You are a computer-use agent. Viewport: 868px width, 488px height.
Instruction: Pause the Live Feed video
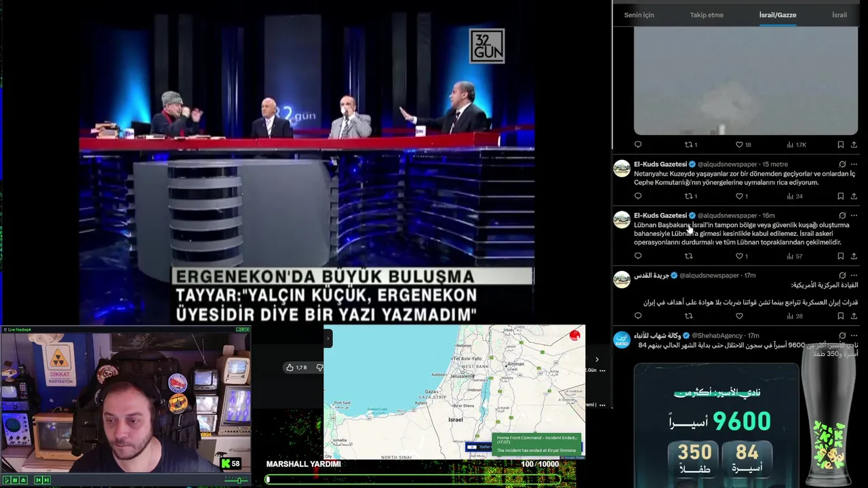tap(15, 480)
